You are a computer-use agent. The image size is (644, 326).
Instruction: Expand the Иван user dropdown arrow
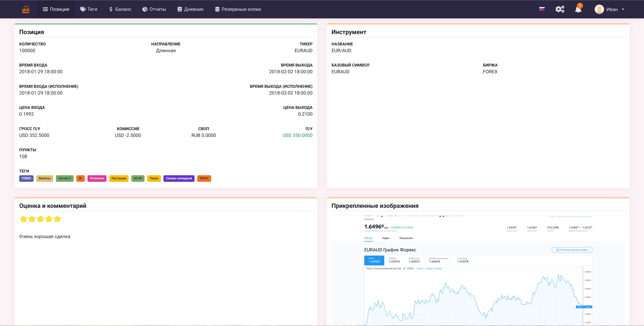coord(623,9)
